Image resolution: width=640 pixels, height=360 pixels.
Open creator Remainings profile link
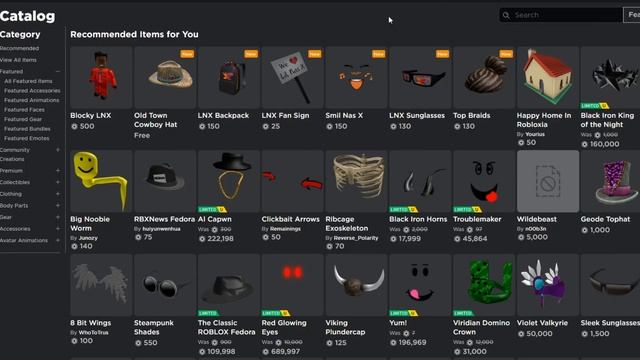click(285, 229)
